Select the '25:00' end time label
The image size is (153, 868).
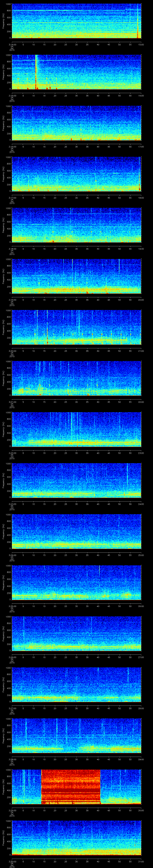[x=141, y=555]
